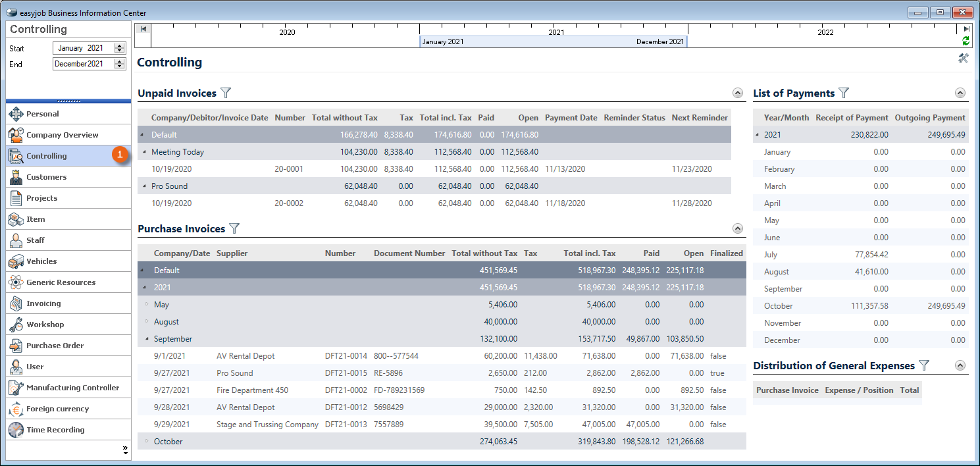Open the tools settings icon near Controlling
This screenshot has width=980, height=466.
964,59
